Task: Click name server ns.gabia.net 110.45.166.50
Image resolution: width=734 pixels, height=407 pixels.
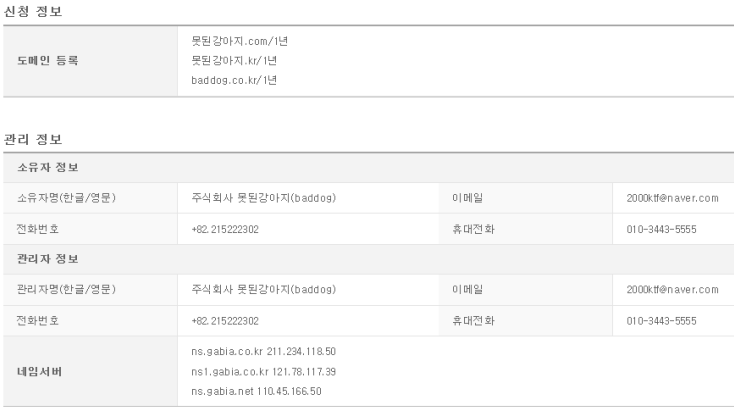Action: pos(256,391)
